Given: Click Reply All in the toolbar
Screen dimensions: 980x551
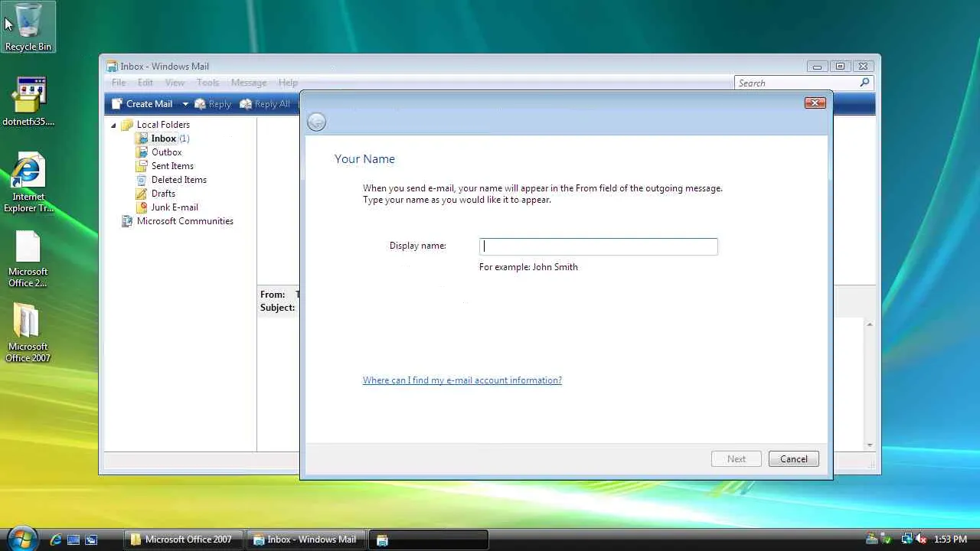Looking at the screenshot, I should pos(265,104).
